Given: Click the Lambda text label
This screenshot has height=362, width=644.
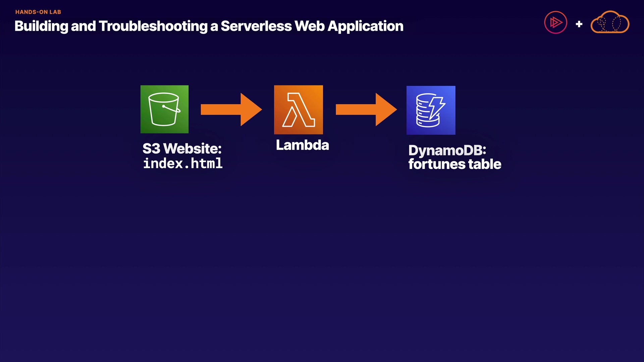Looking at the screenshot, I should click(302, 145).
